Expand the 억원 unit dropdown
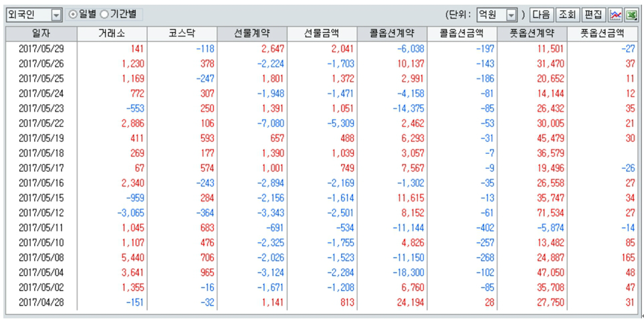 coord(512,15)
